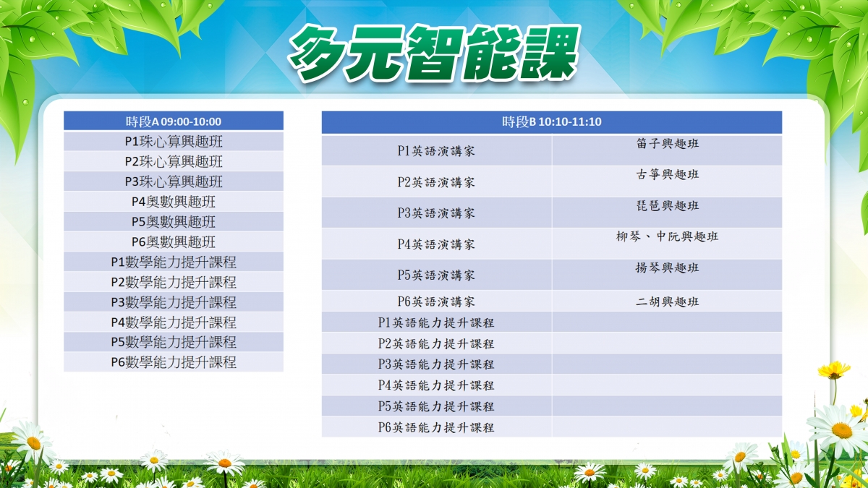
Task: Select the 柳琴、中阮興趣班 cell
Action: coord(667,244)
